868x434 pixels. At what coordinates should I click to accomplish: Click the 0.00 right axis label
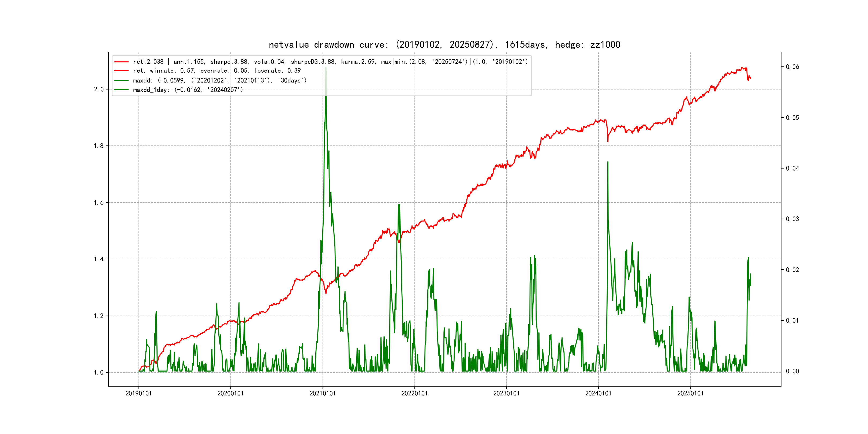pyautogui.click(x=792, y=371)
